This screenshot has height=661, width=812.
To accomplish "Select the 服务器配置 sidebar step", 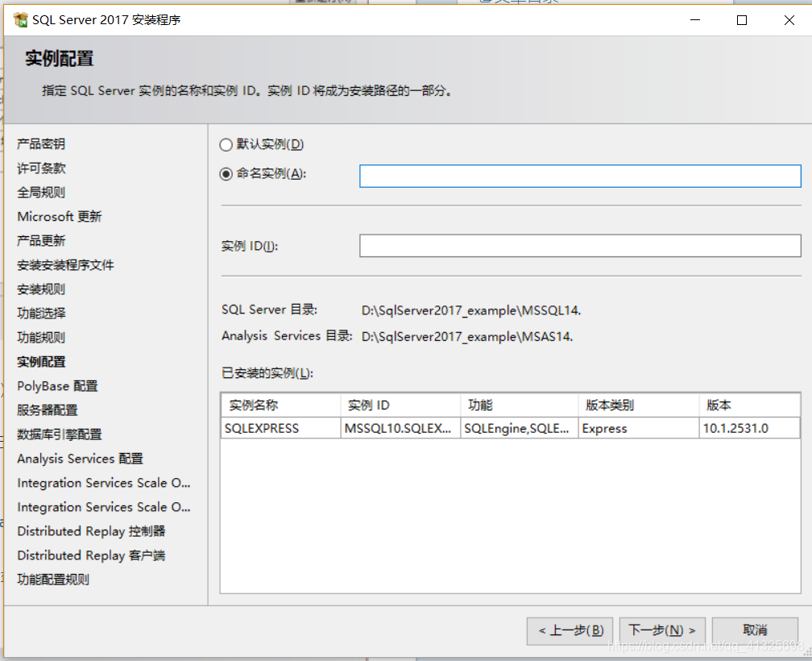I will point(47,410).
